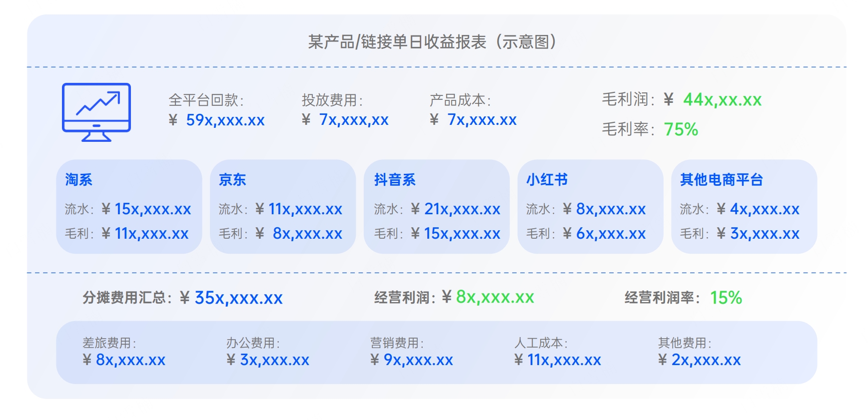
Task: Click 抖音系 流水 value ¥ 21x,xxx.xx
Action: pos(455,209)
